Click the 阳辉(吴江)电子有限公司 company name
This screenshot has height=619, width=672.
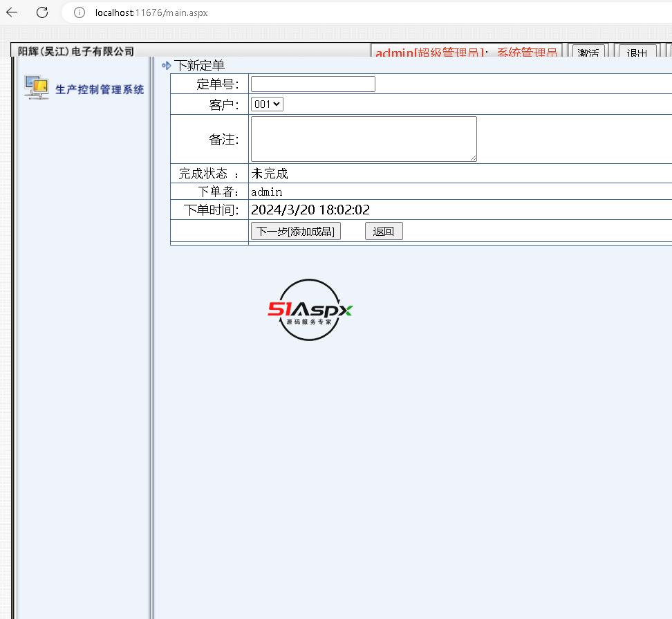coord(76,51)
